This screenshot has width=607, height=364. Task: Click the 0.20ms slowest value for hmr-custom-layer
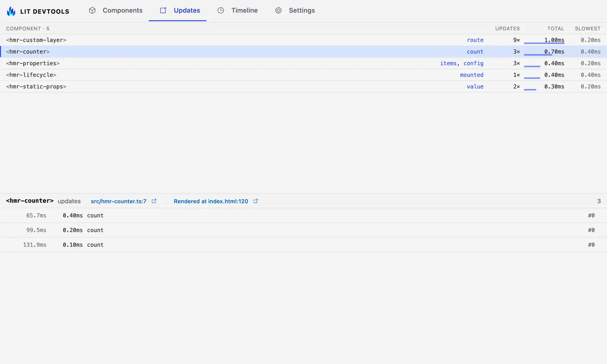coord(591,40)
